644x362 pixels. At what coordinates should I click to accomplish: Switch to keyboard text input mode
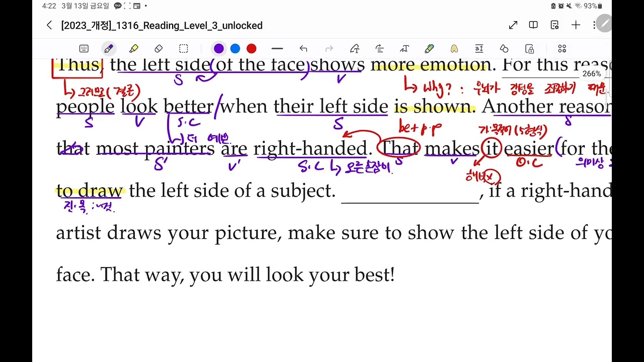click(84, 49)
